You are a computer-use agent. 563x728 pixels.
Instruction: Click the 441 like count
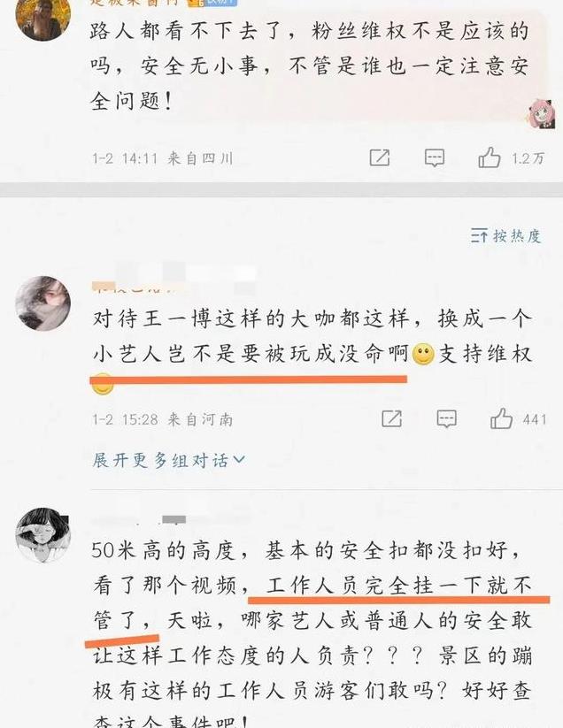pos(535,419)
